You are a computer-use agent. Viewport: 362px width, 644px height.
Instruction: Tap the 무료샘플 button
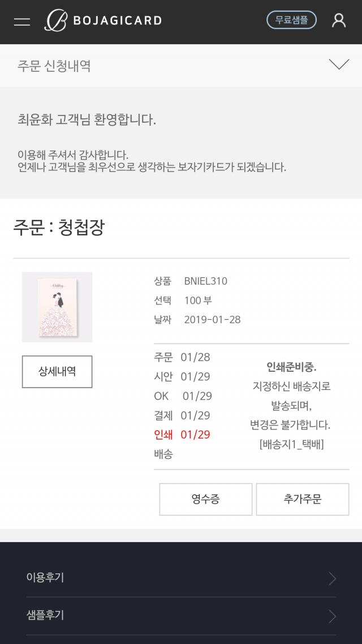[x=291, y=20]
